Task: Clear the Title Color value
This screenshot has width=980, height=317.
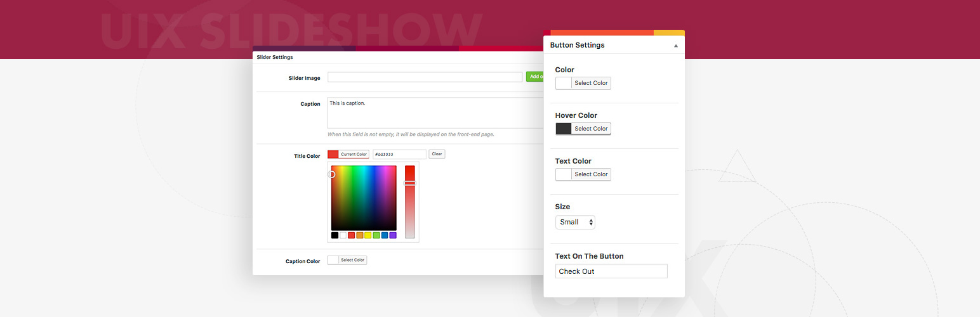Action: pyautogui.click(x=437, y=154)
